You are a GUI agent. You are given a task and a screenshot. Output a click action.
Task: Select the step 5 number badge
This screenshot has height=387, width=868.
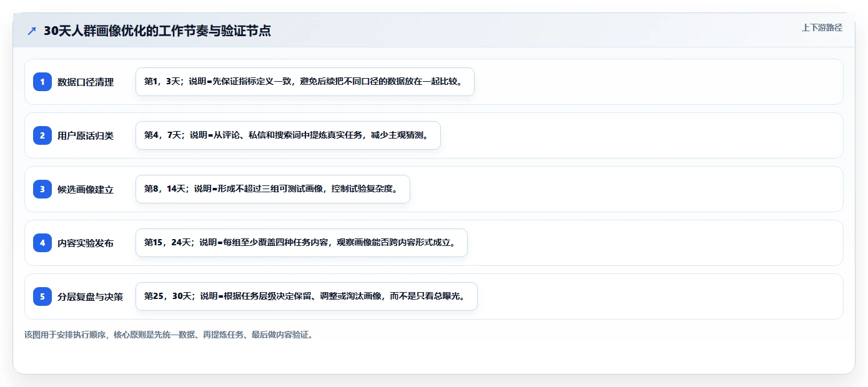[42, 296]
